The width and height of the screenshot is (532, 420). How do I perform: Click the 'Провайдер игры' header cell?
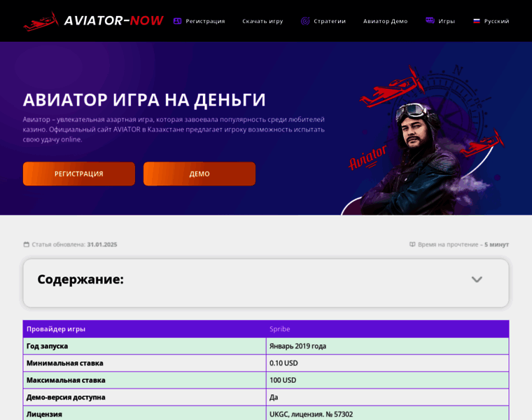pyautogui.click(x=144, y=329)
